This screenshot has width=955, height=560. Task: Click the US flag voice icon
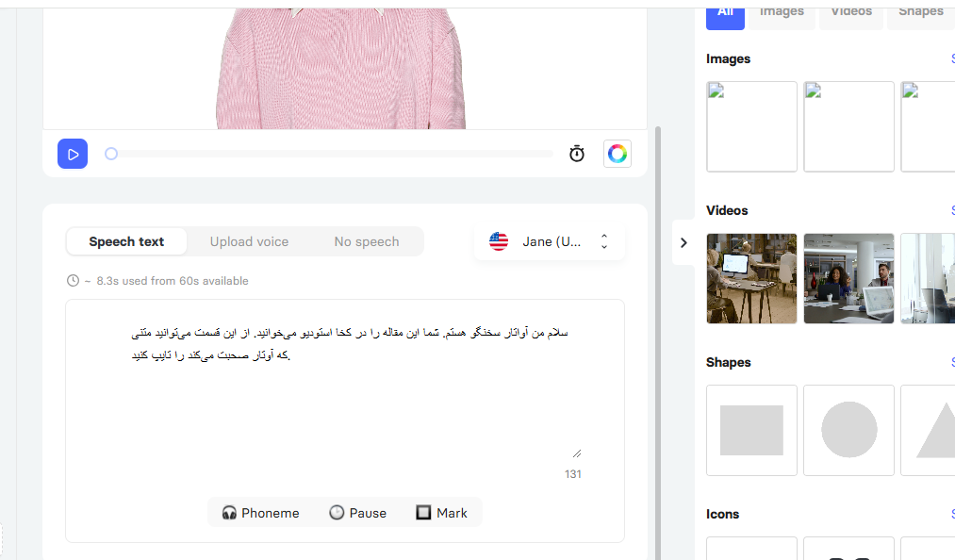(499, 241)
